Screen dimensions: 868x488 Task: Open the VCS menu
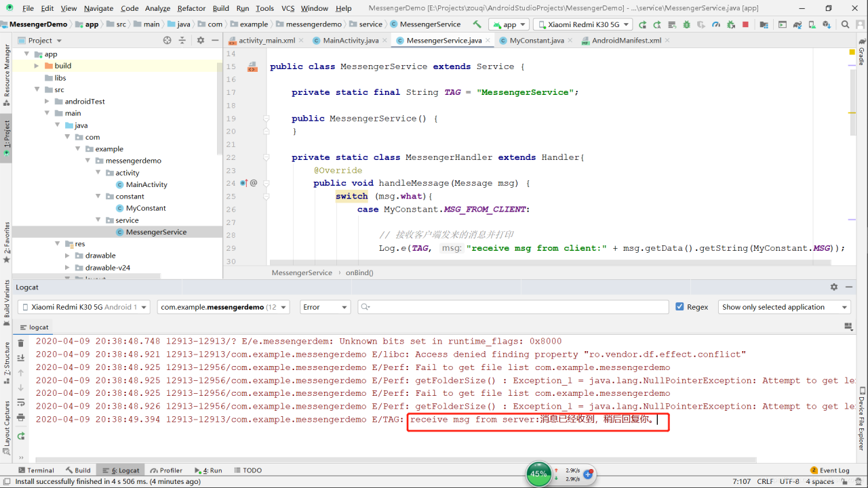288,8
